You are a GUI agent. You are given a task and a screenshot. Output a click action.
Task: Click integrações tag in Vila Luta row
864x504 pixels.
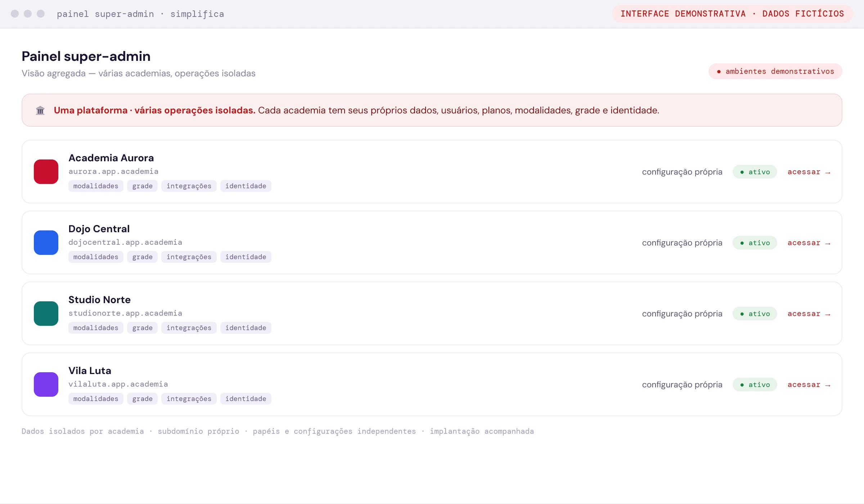pyautogui.click(x=189, y=399)
